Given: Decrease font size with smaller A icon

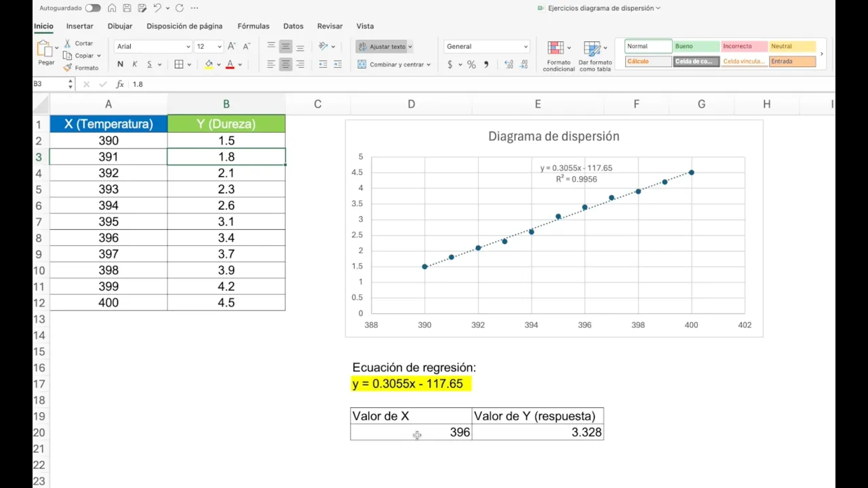Looking at the screenshot, I should point(245,47).
